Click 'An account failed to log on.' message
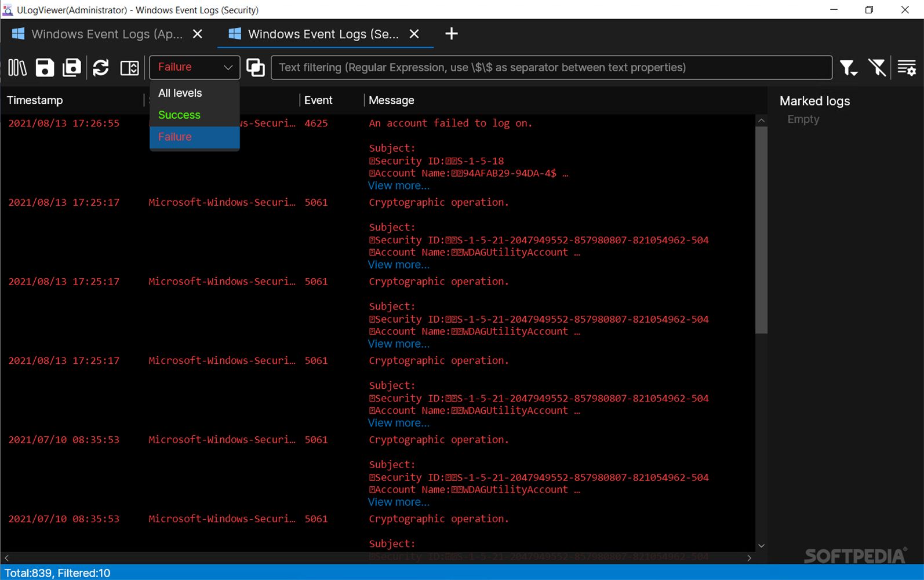The width and height of the screenshot is (924, 580). (x=450, y=123)
